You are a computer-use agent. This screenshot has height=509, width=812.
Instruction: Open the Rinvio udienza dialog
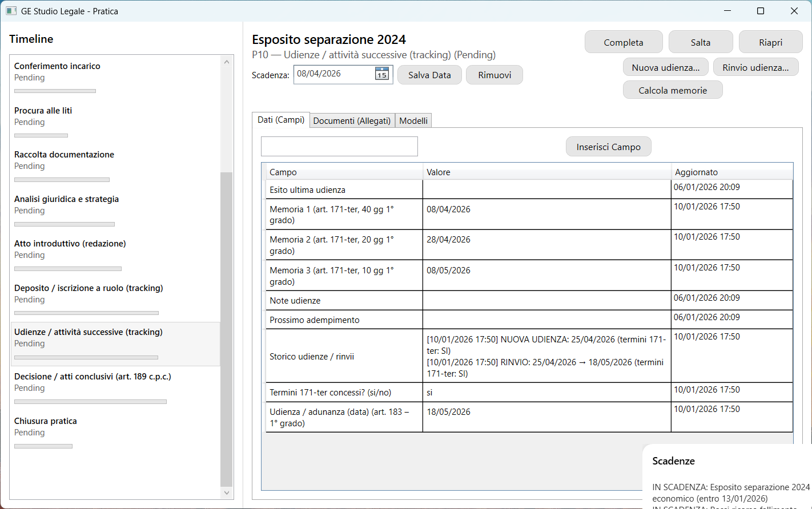pos(755,67)
